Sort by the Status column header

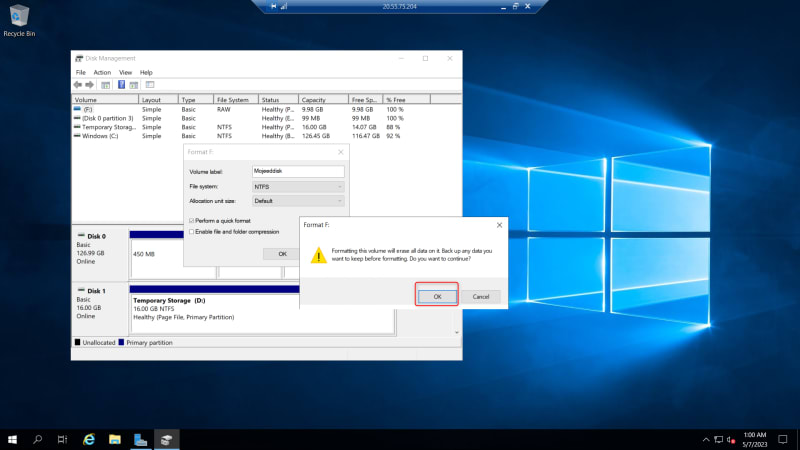click(x=278, y=99)
